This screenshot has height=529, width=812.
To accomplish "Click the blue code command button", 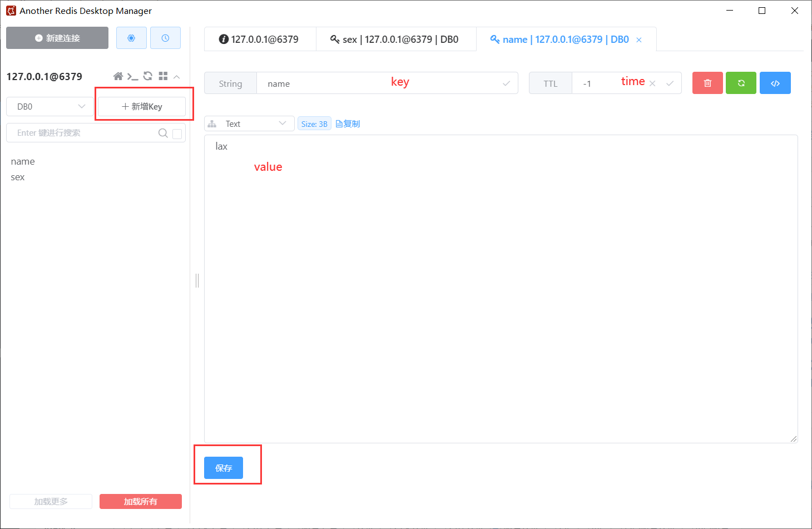I will 775,83.
